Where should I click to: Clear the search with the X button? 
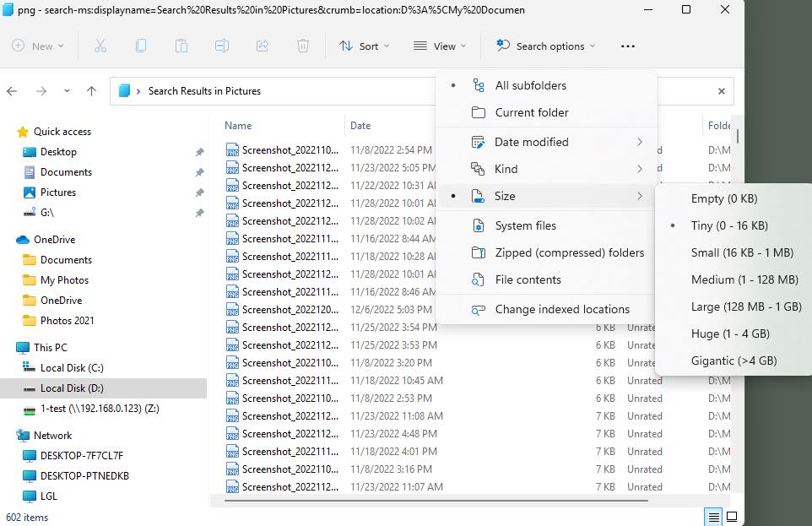[x=722, y=90]
